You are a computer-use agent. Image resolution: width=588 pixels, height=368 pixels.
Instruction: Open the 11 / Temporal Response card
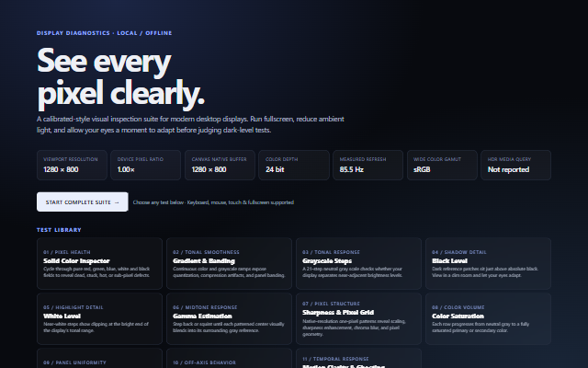click(359, 358)
